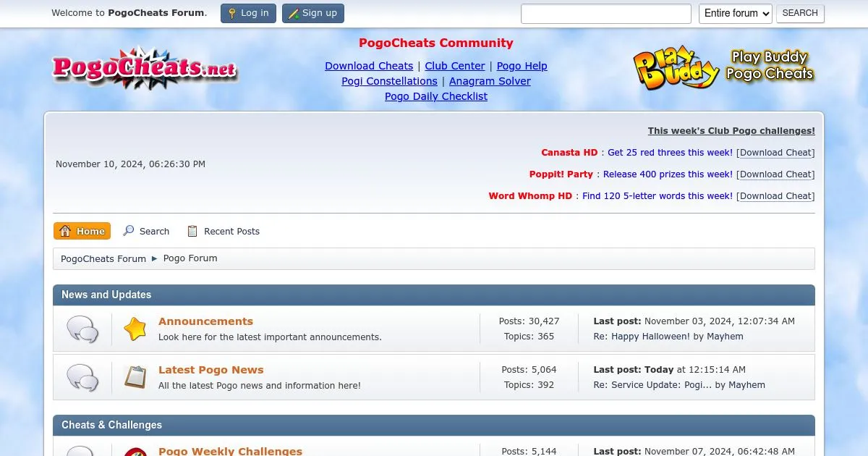Open Download Cheat for Word Whomp HD

click(775, 196)
